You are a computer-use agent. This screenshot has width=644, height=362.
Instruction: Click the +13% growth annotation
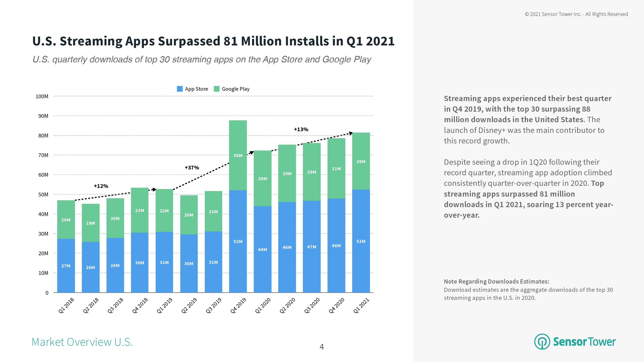click(301, 129)
